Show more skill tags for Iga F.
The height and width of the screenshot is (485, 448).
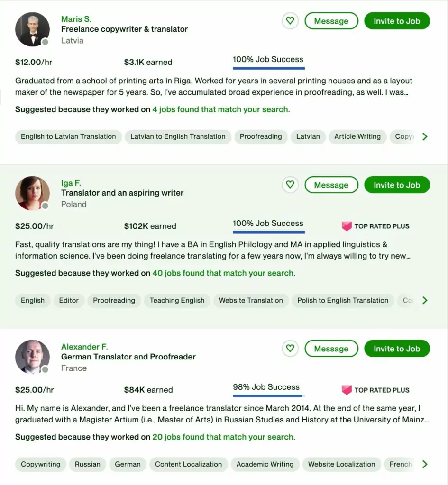(425, 300)
